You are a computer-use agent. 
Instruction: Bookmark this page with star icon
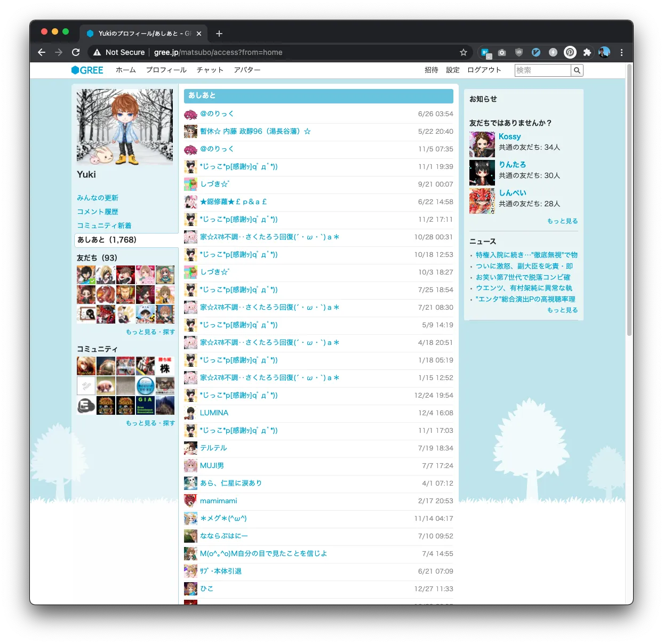click(463, 52)
